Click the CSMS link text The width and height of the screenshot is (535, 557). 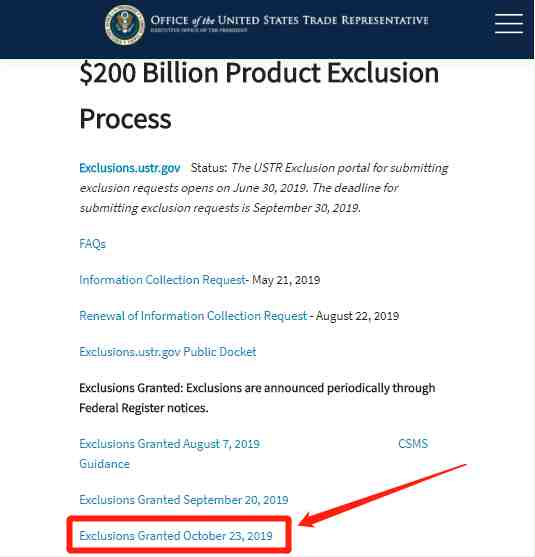[x=413, y=444]
